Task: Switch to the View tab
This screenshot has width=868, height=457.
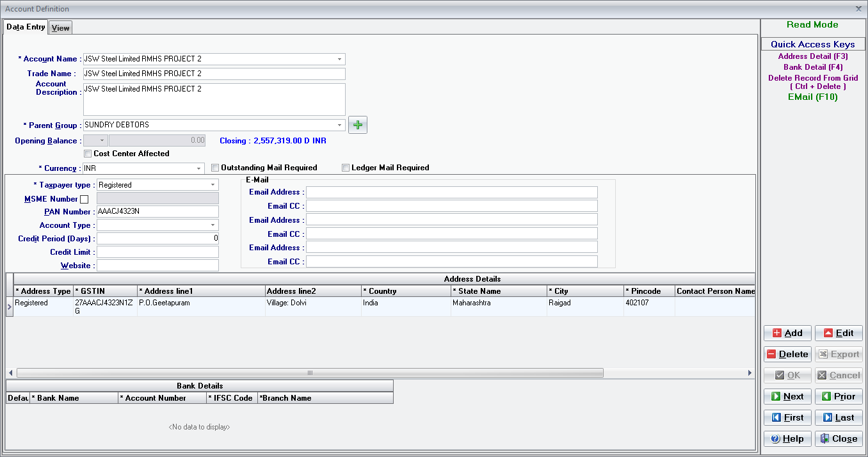Action: (61, 28)
